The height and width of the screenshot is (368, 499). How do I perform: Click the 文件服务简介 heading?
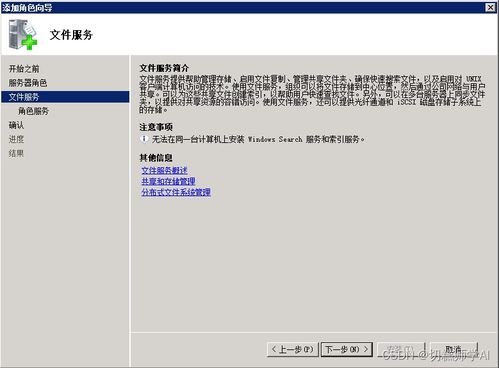(164, 68)
